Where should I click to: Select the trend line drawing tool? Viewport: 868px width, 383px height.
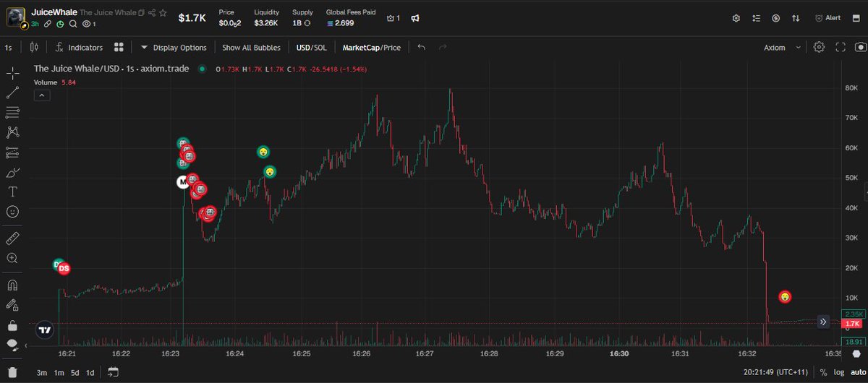tap(12, 93)
